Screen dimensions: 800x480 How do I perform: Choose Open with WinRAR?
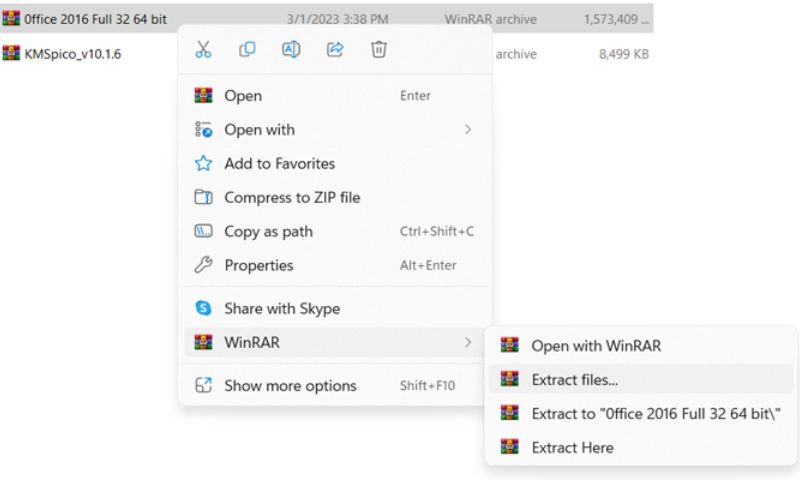point(640,346)
